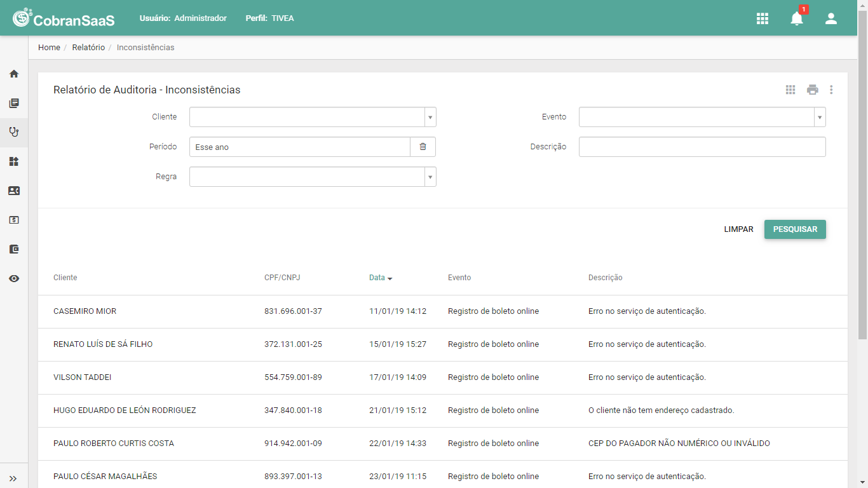Open the Relatório breadcrumb link
868x488 pixels.
click(x=88, y=48)
